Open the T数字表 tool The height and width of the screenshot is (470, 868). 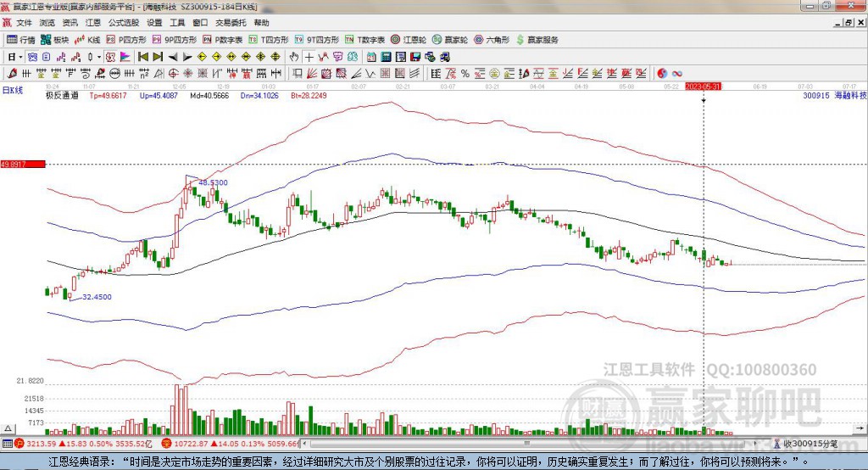click(x=364, y=40)
